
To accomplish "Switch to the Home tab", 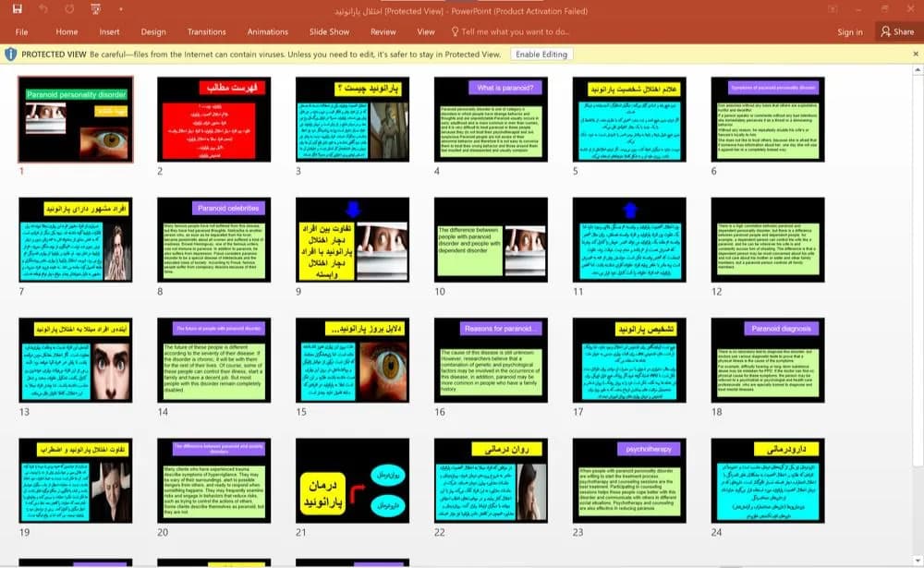I will (67, 31).
